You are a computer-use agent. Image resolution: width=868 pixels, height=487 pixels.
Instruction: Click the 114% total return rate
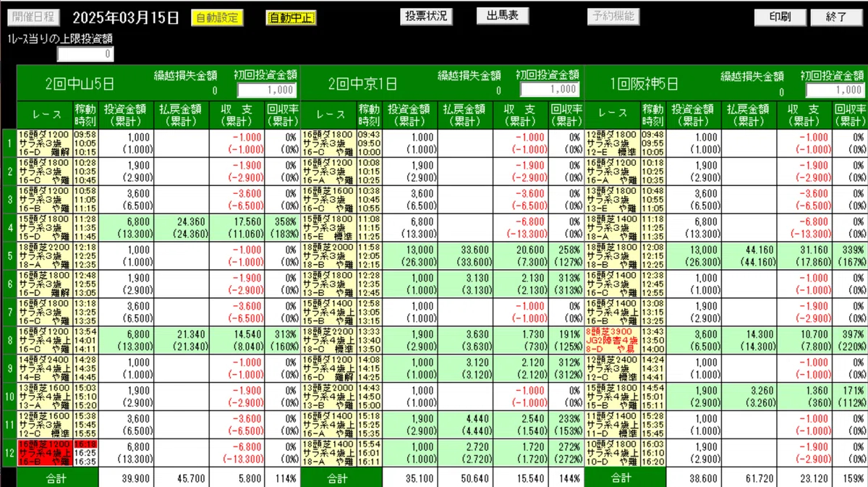click(281, 478)
